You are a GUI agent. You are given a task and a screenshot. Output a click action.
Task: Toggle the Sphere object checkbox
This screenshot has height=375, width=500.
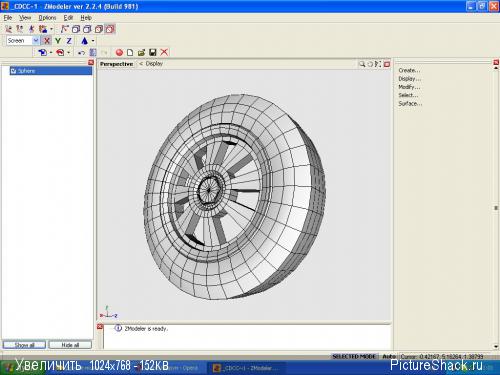coord(13,71)
